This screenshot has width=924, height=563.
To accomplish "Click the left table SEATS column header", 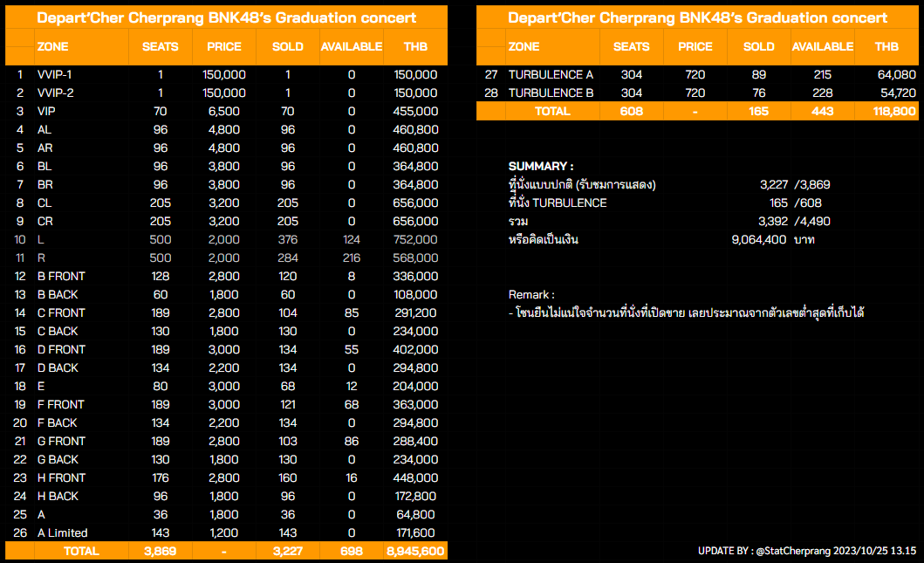I will (x=161, y=46).
